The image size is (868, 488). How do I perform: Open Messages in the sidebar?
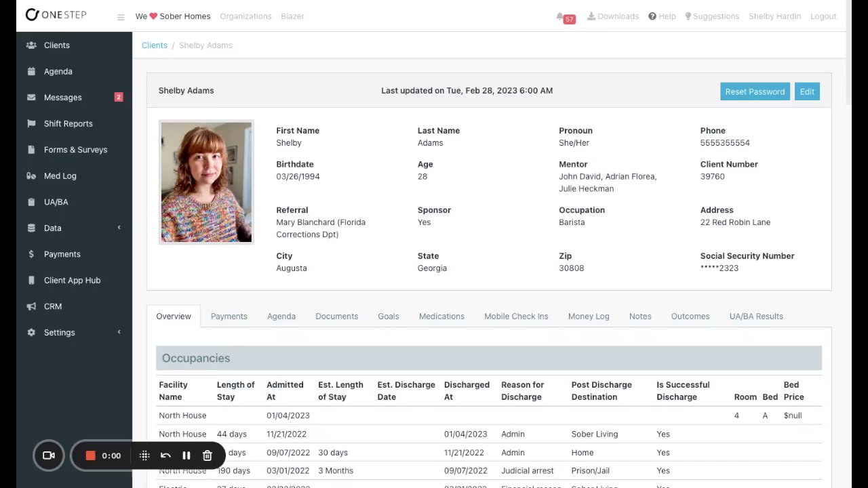[62, 98]
